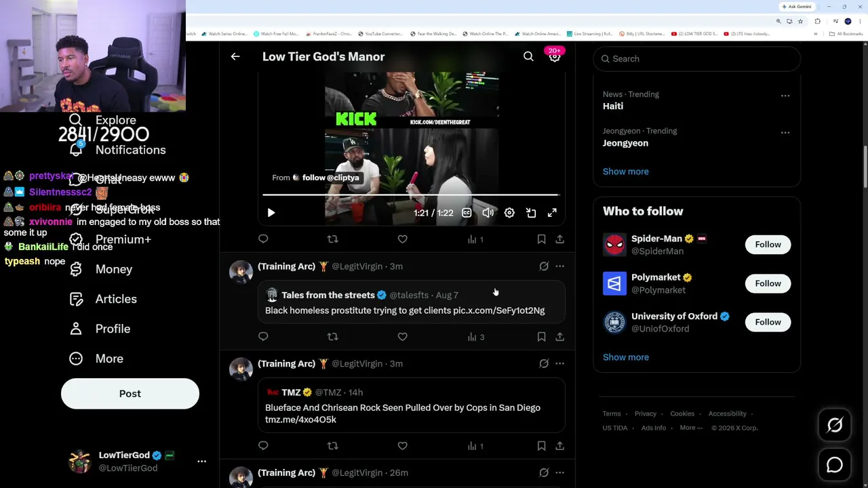The image size is (868, 488).
Task: Open the FrankerFaceZ bookmark
Action: click(x=329, y=34)
